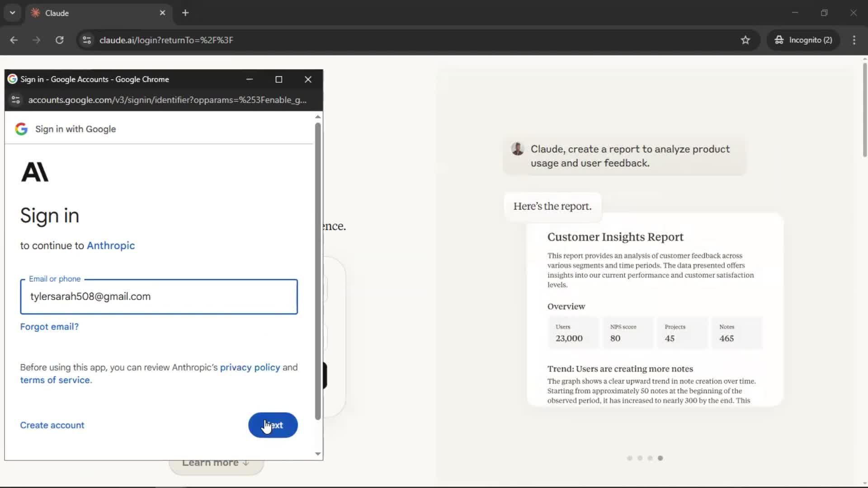Click the Notes 465 stat card
The image size is (868, 488).
(x=737, y=333)
